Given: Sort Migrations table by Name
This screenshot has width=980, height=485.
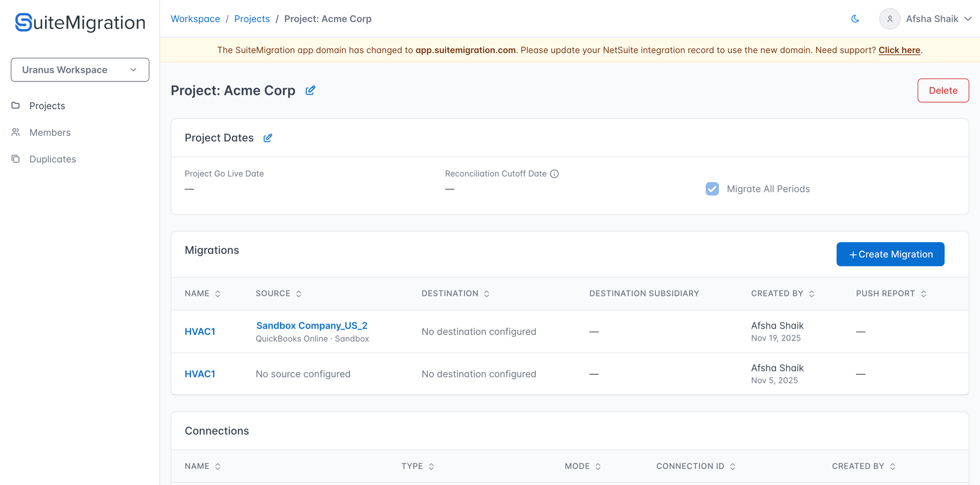Looking at the screenshot, I should [x=218, y=294].
